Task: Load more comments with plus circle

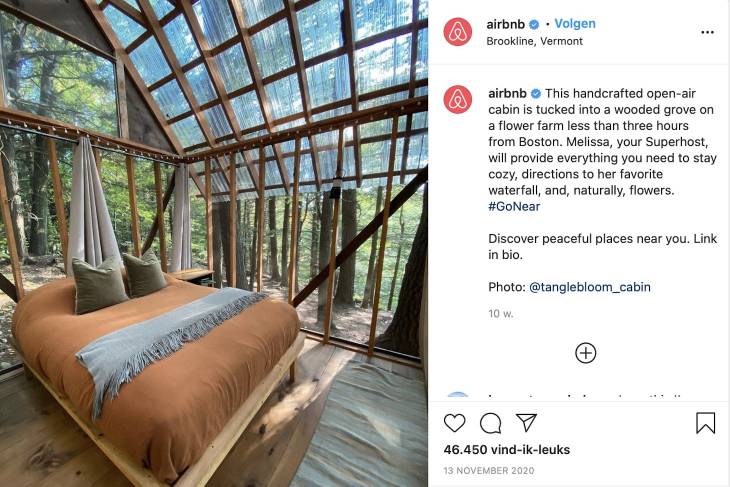Action: click(x=586, y=353)
